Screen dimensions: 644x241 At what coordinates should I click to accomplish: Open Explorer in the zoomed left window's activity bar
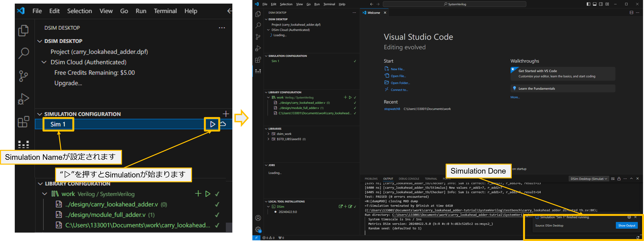23,30
